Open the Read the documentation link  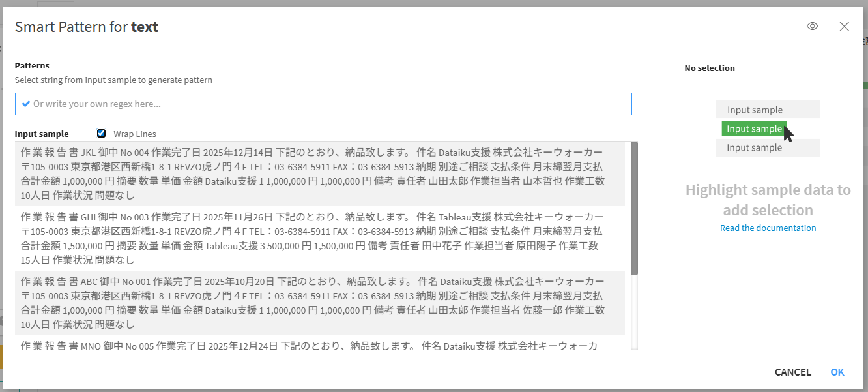tap(768, 228)
